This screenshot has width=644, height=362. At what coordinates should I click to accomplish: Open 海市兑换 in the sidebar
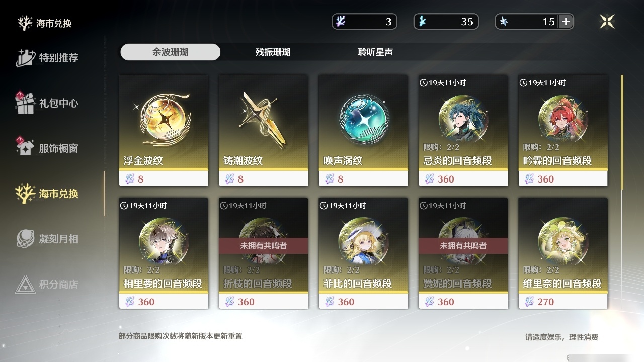click(x=47, y=194)
